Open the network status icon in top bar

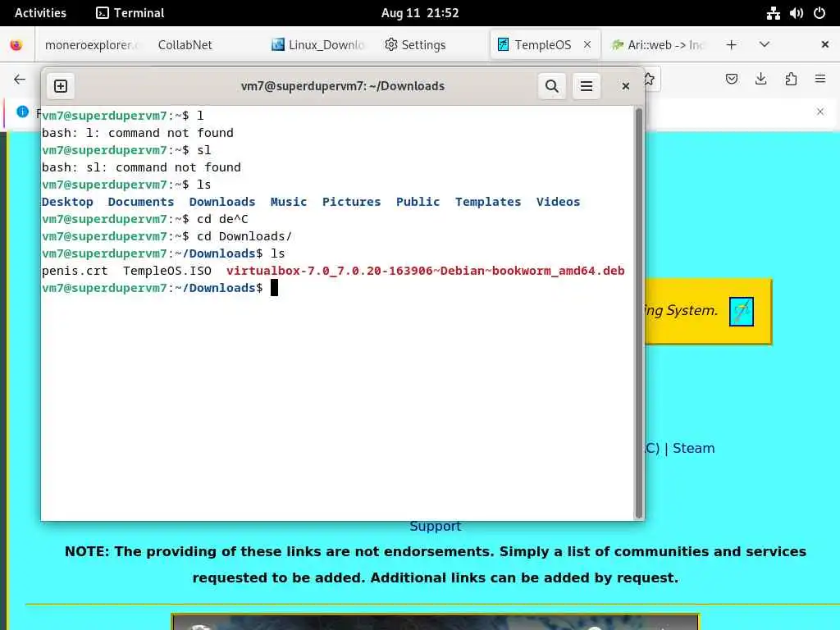click(773, 13)
